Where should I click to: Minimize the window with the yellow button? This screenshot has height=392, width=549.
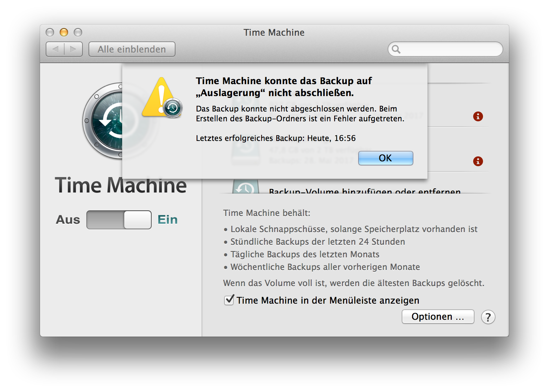pos(64,32)
